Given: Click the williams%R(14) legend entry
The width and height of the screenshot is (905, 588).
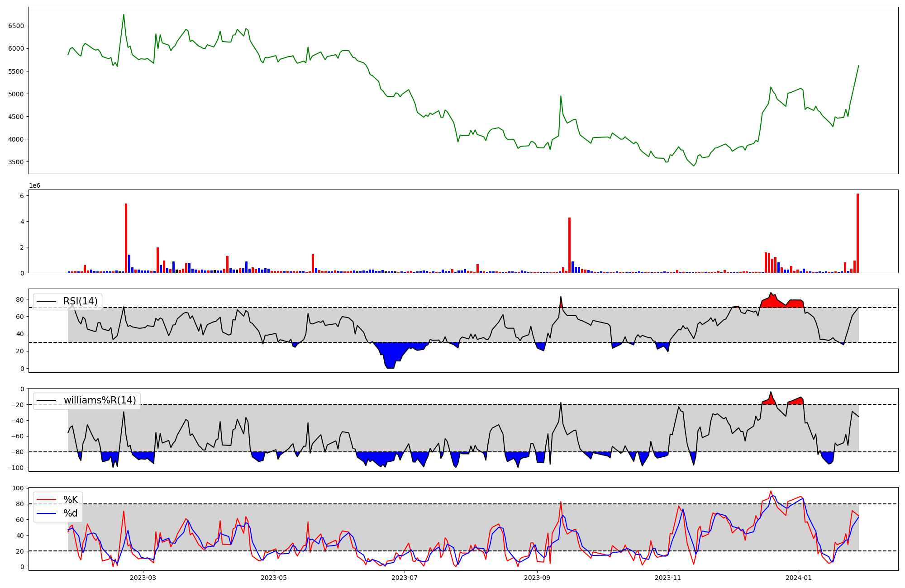Looking at the screenshot, I should (100, 400).
